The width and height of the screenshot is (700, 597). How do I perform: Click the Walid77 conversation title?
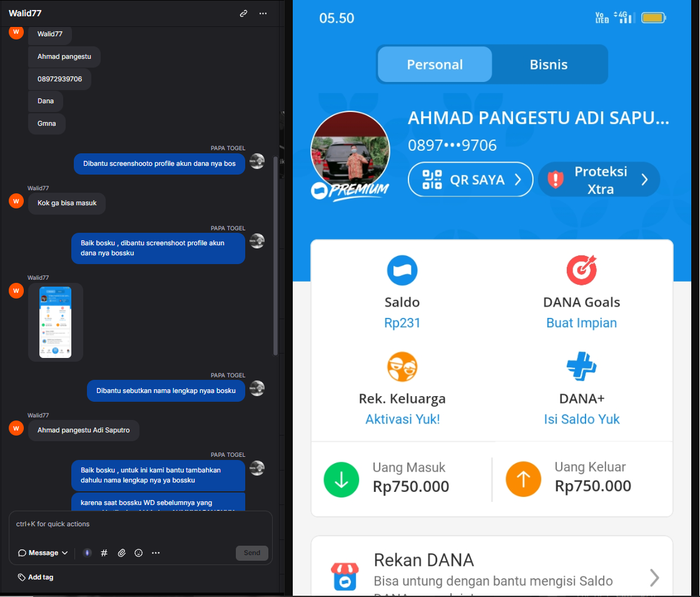pos(25,13)
